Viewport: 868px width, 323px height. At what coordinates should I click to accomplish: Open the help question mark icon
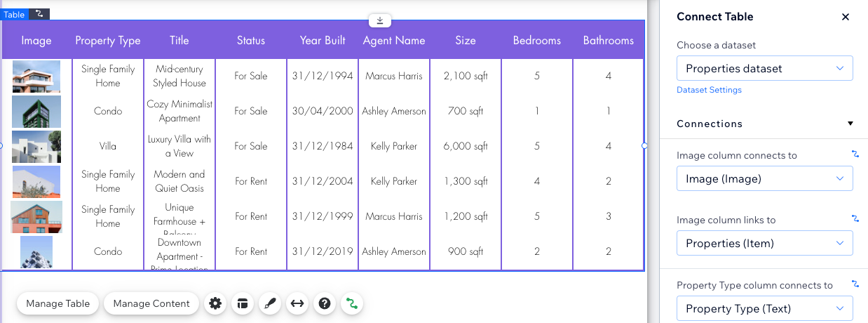[x=325, y=303]
